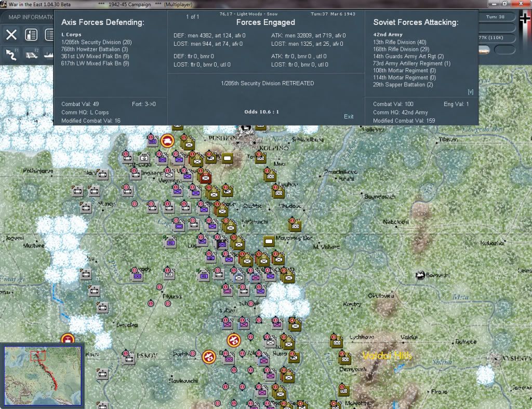Click the 42nd Army header under Soviet forces
This screenshot has height=409, width=532.
[388, 35]
